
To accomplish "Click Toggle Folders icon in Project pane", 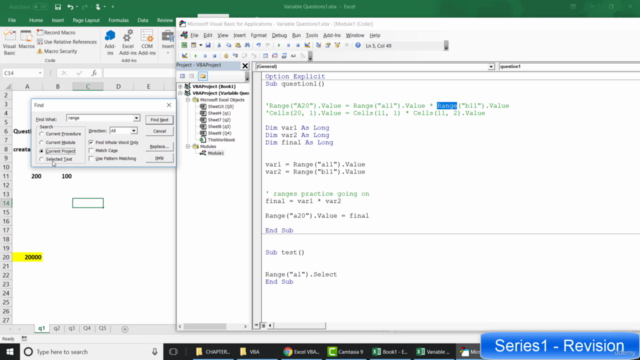I will point(203,76).
